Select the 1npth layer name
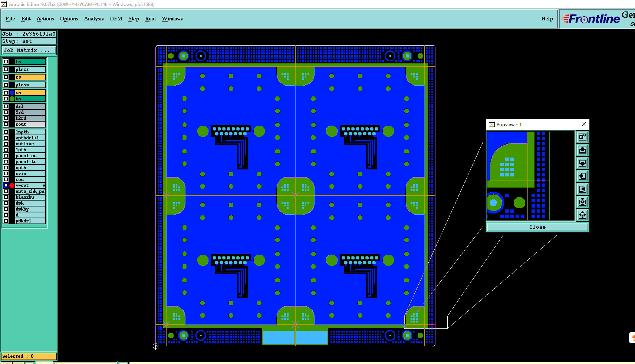This screenshot has height=364, width=635. point(30,132)
